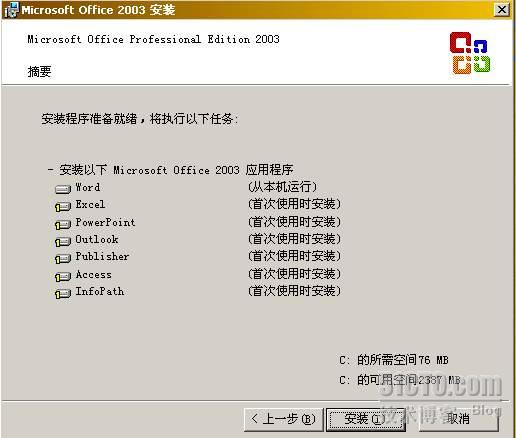Click the InfoPath install-on-first-use icon
The width and height of the screenshot is (516, 438).
click(63, 293)
